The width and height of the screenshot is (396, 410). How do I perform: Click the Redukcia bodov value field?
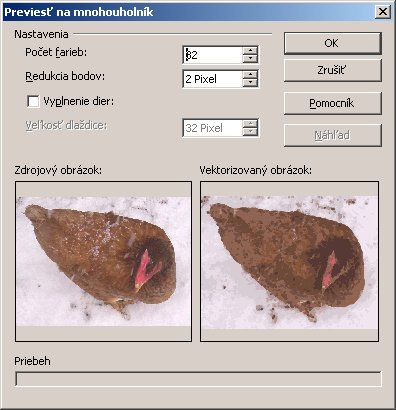[212, 79]
